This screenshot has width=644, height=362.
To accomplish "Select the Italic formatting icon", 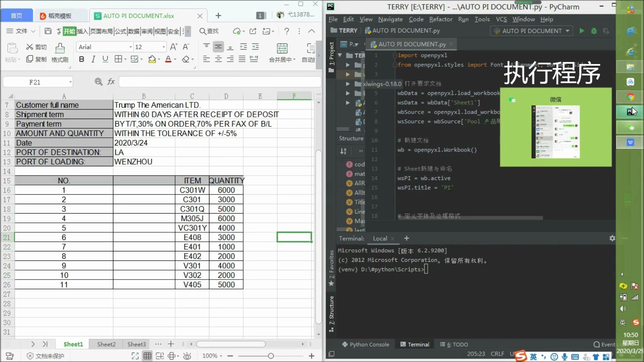I will click(x=93, y=59).
